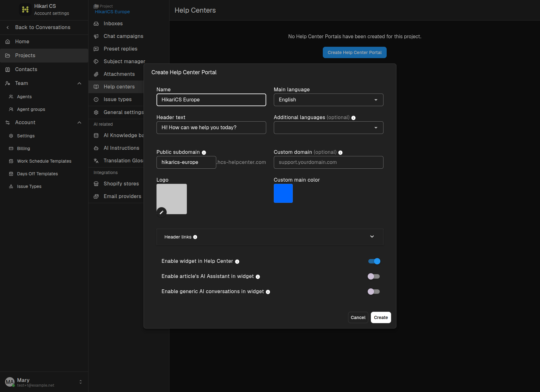Select the Account settings header label
The height and width of the screenshot is (392, 540).
(x=52, y=13)
